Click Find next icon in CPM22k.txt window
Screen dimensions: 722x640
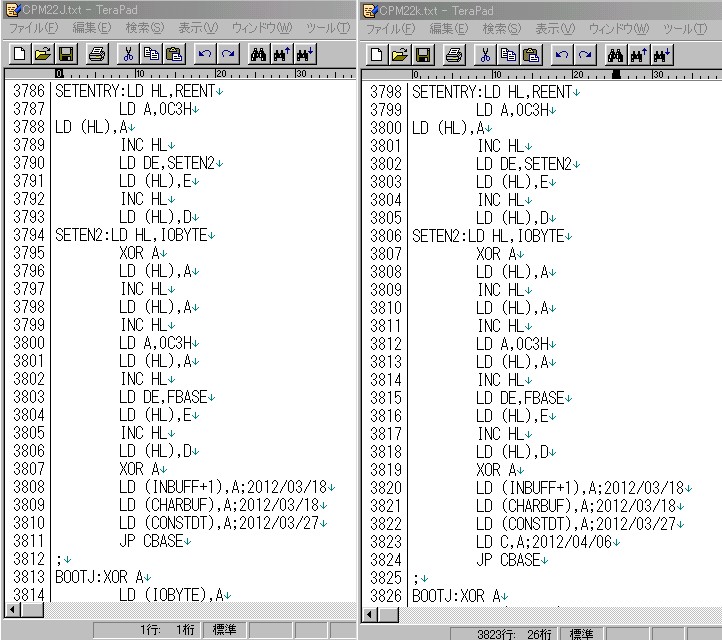pyautogui.click(x=661, y=55)
